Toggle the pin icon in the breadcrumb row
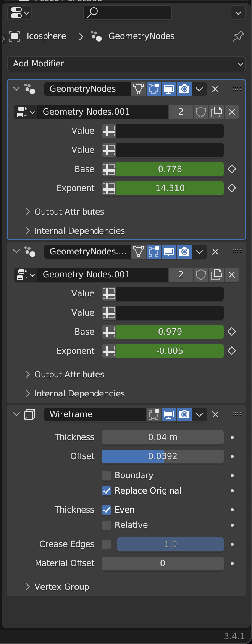The image size is (252, 644). point(238,36)
